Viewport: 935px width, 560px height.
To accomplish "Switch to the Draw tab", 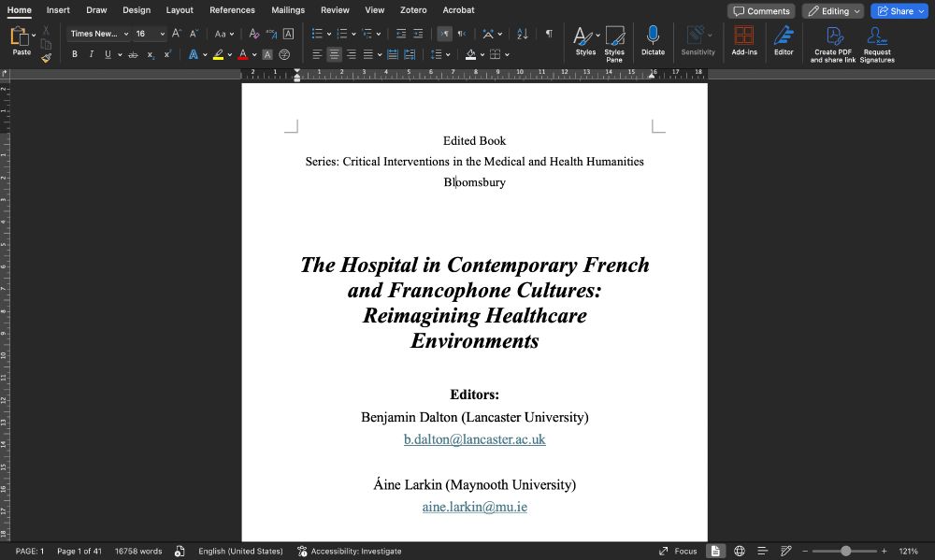I will coord(96,10).
